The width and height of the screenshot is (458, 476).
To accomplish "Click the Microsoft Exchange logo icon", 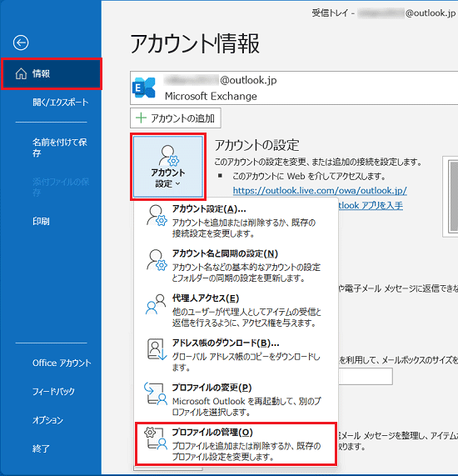I will point(144,88).
